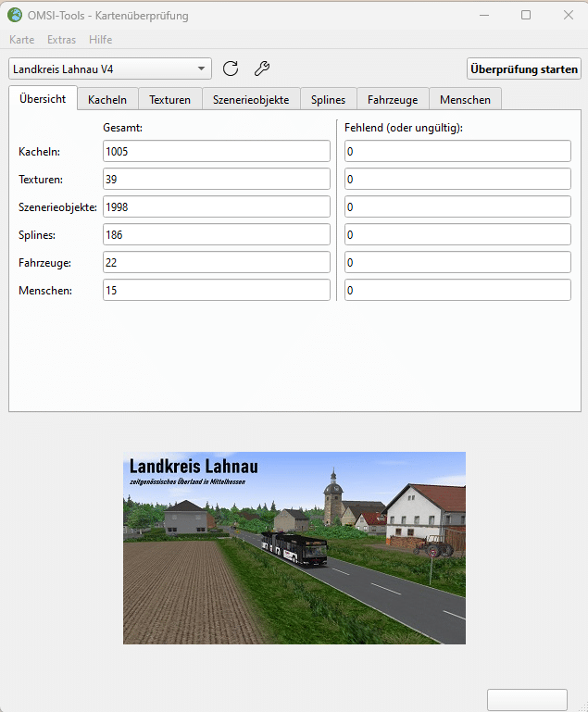Go to the Fahrzeuge tab
The width and height of the screenshot is (588, 712).
click(393, 99)
